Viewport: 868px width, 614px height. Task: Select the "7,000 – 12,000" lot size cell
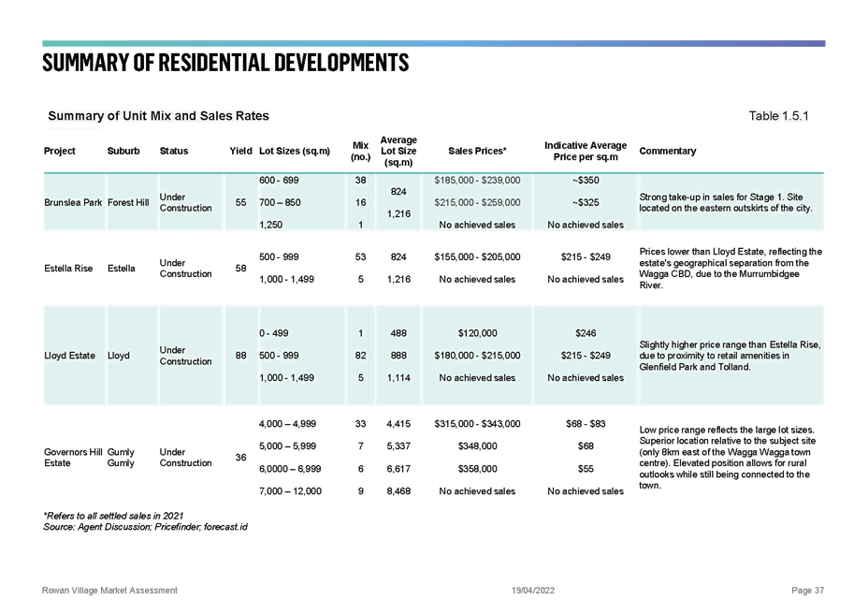coord(290,491)
